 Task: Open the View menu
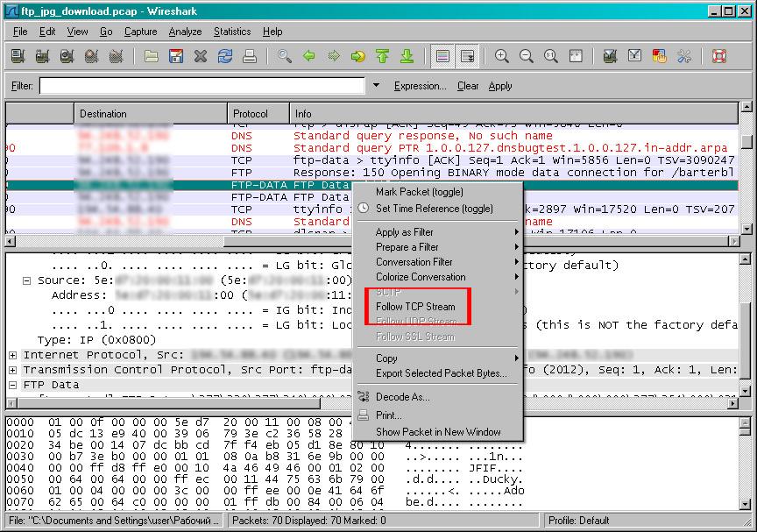[x=77, y=32]
